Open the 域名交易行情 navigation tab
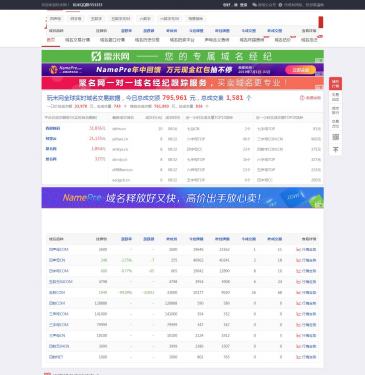This screenshot has height=375, width=365. pos(77,40)
